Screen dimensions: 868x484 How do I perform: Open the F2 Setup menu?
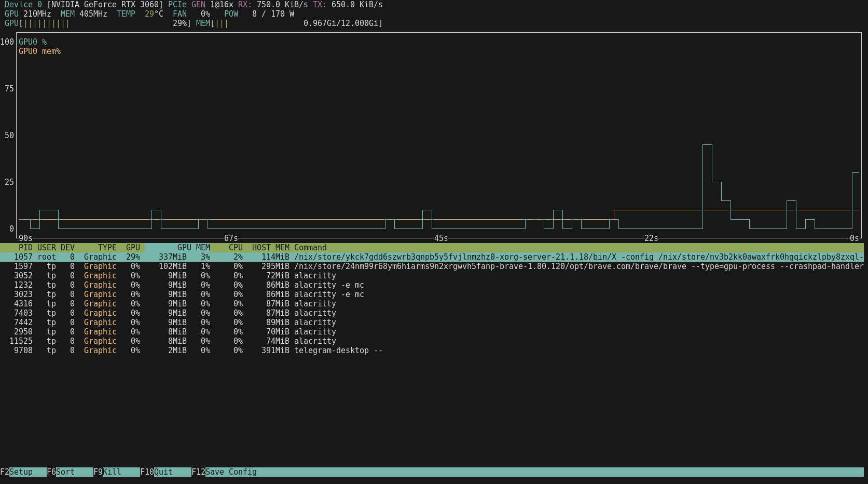(x=21, y=472)
